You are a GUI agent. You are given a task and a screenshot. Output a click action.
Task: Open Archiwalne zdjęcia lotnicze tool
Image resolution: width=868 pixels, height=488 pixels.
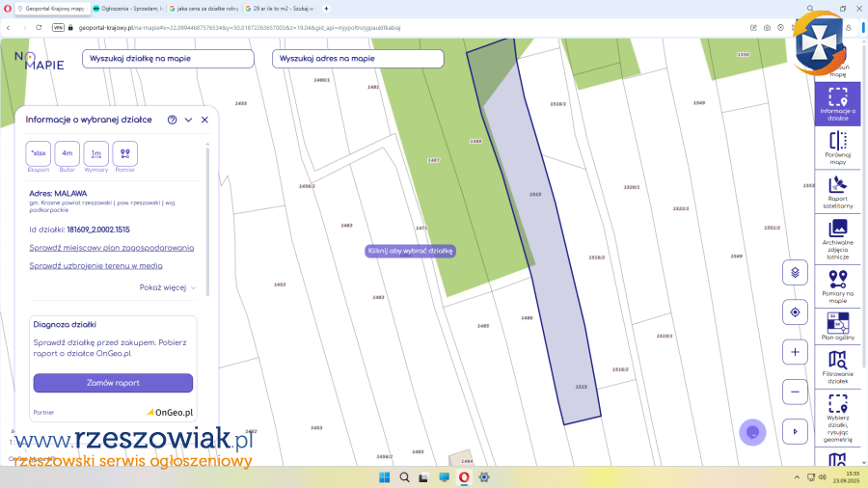pyautogui.click(x=838, y=235)
